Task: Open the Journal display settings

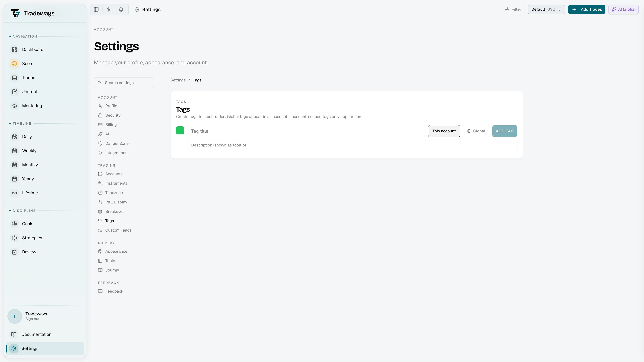Action: [x=109, y=270]
